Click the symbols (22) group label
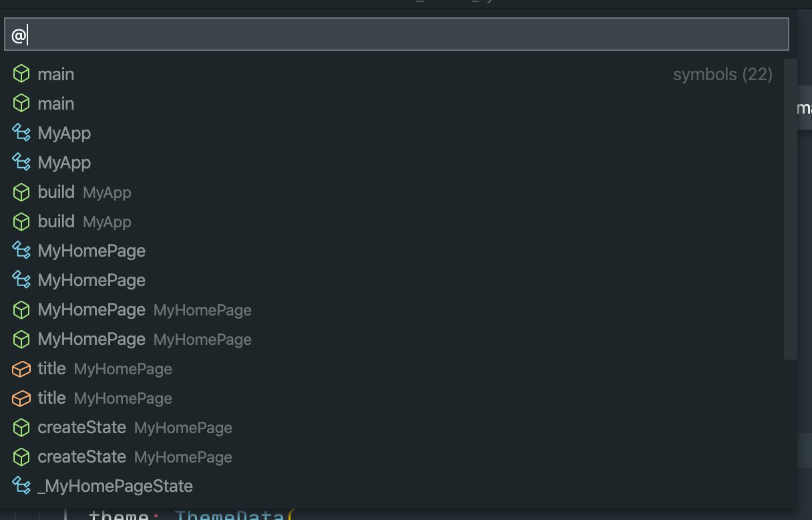The height and width of the screenshot is (520, 812). pyautogui.click(x=723, y=74)
